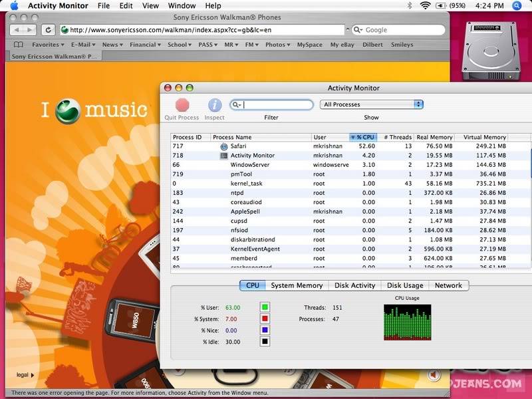
Task: Open the Window menu
Action: point(182,5)
